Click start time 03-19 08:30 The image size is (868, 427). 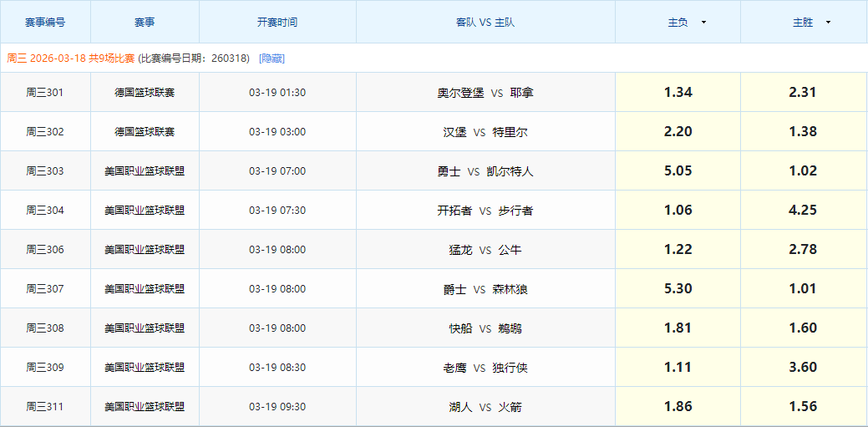(277, 368)
